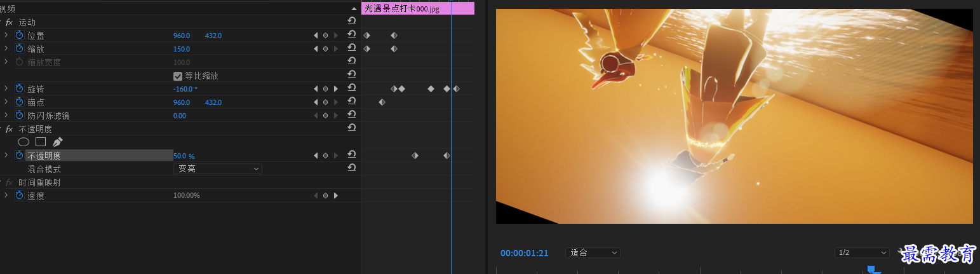Expand the 锚点 parameter chevron
This screenshot has height=274, width=980.
coord(6,102)
